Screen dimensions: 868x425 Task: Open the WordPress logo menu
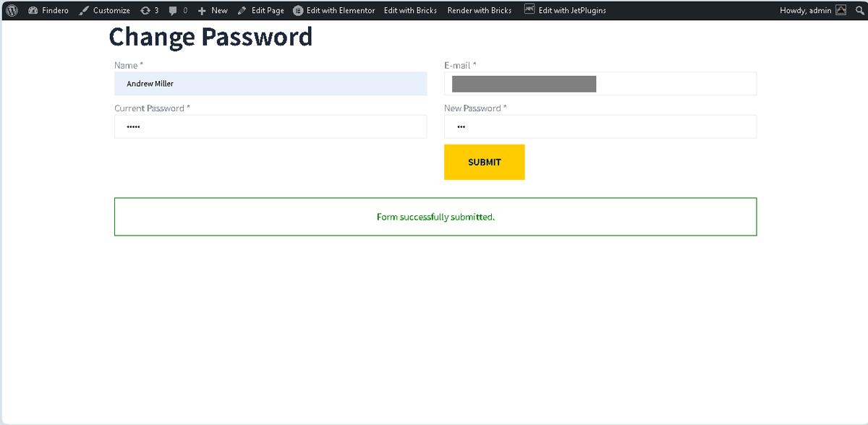[x=12, y=10]
